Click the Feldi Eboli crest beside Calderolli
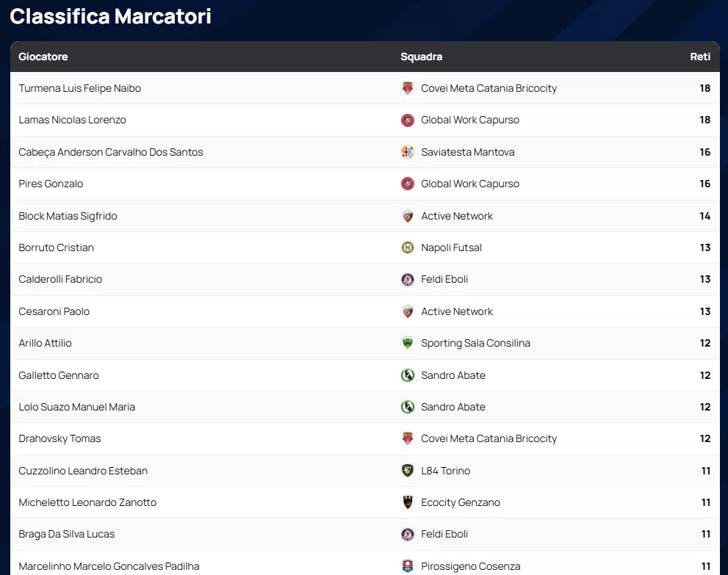This screenshot has height=575, width=728. point(408,279)
